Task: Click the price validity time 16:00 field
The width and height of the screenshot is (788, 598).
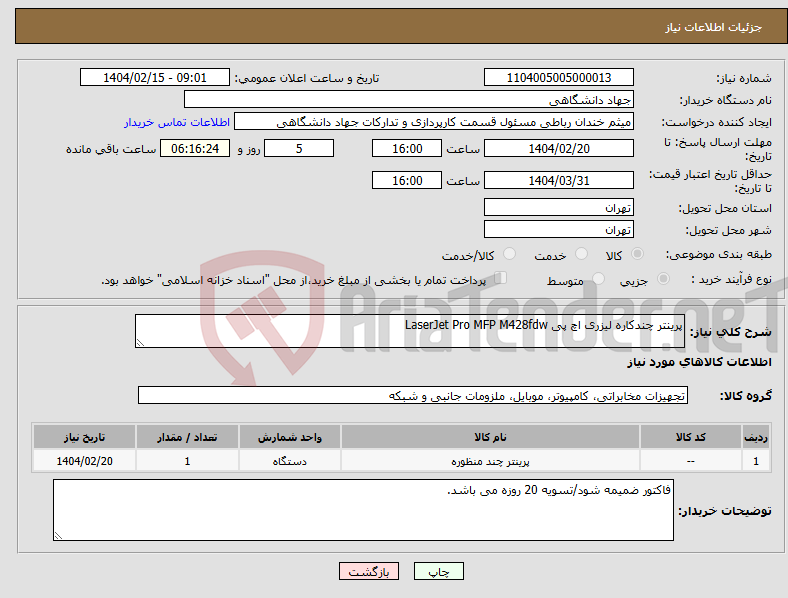Action: tap(407, 180)
